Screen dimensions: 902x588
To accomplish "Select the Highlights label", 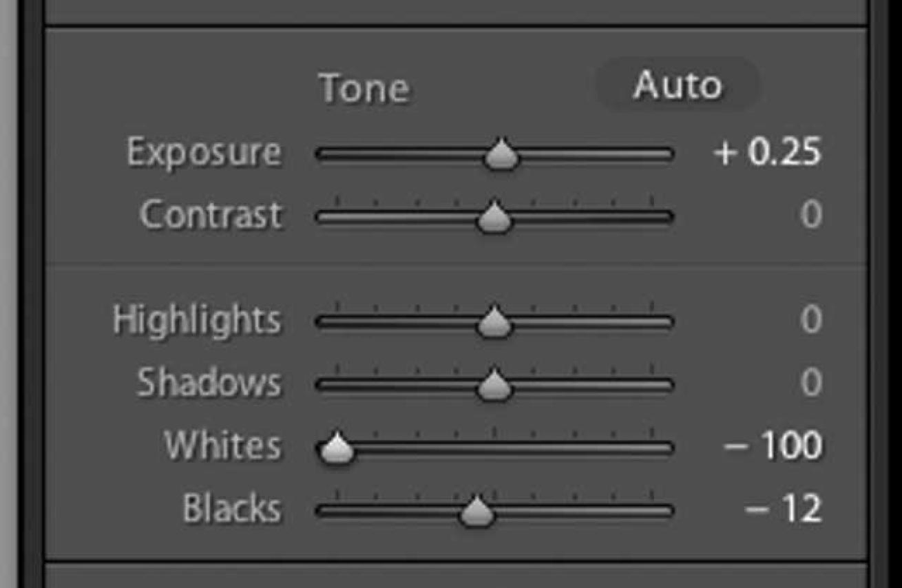I will [197, 320].
